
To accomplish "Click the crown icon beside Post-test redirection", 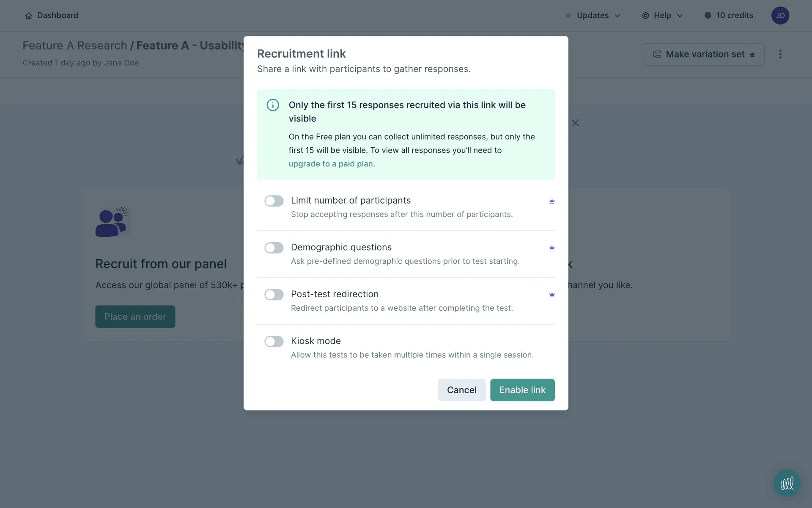I will click(x=552, y=295).
